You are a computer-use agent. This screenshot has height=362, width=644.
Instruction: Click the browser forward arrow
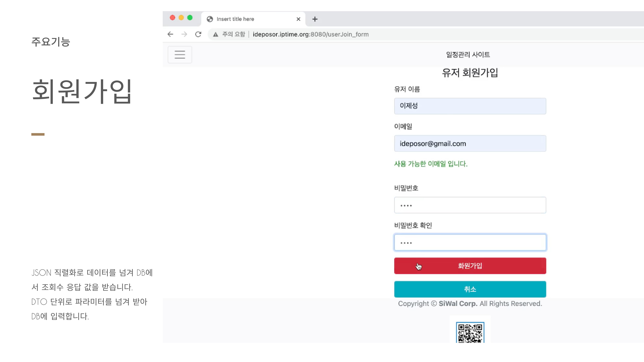click(184, 34)
